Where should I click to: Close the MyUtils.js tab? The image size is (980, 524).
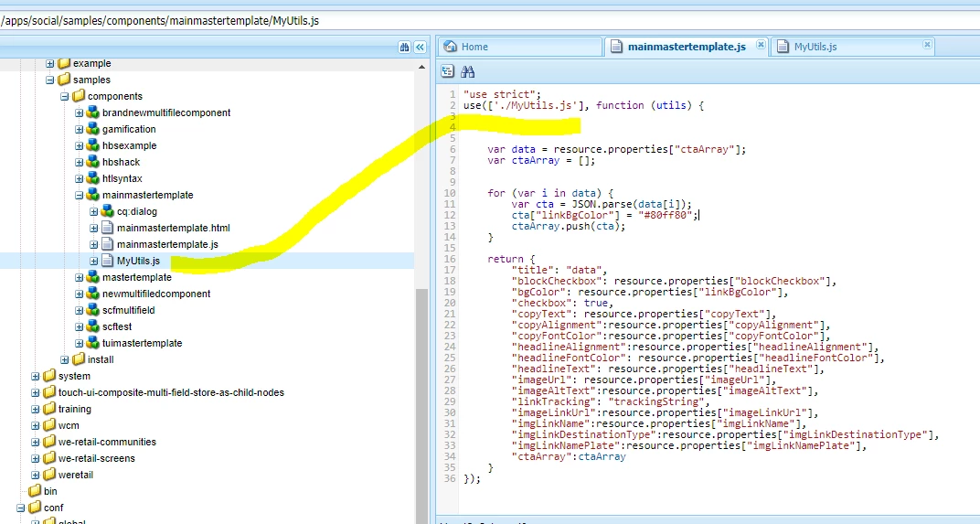click(x=928, y=45)
